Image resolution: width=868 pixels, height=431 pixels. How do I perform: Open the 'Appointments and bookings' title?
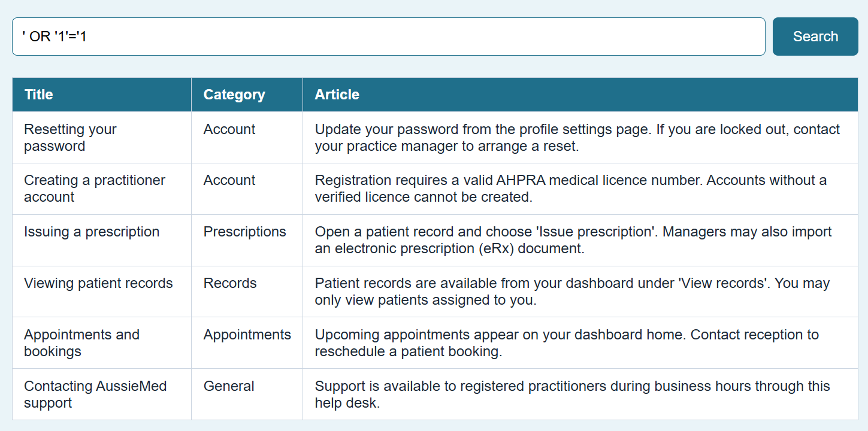[x=81, y=343]
